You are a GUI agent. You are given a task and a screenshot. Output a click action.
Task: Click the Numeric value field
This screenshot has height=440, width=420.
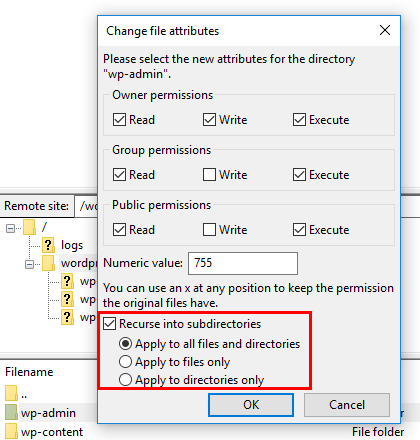pos(243,263)
